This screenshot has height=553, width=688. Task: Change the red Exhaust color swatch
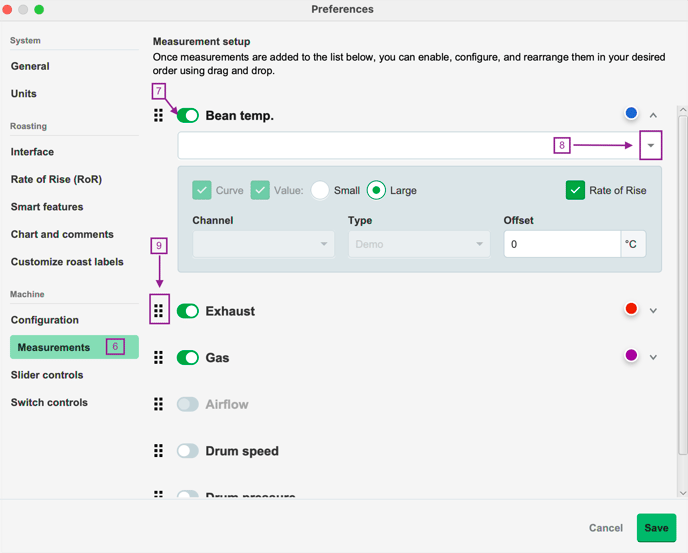[631, 309]
